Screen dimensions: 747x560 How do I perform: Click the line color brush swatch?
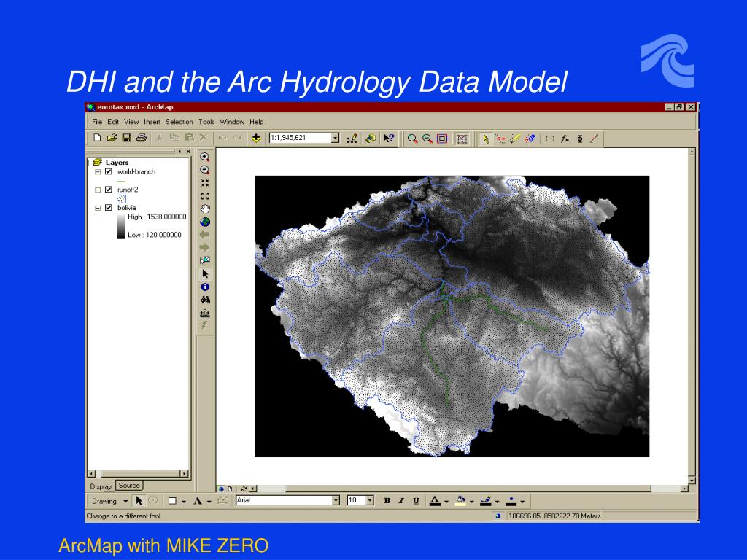pyautogui.click(x=485, y=501)
